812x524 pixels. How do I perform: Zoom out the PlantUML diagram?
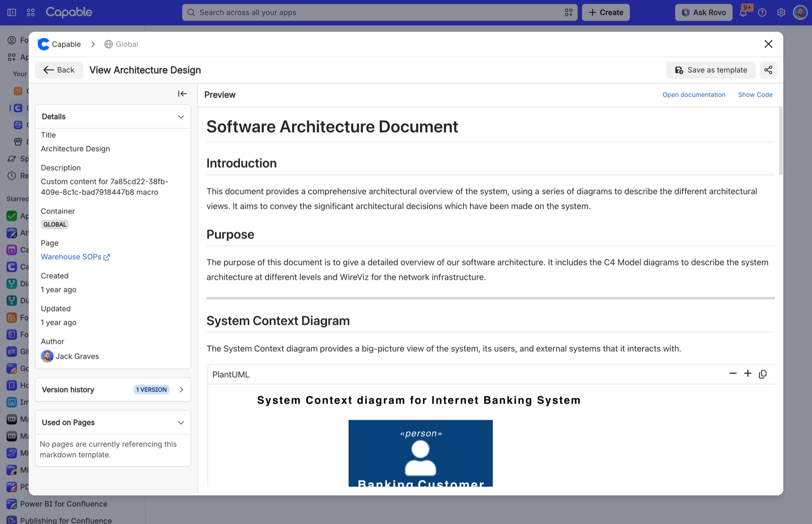(733, 374)
